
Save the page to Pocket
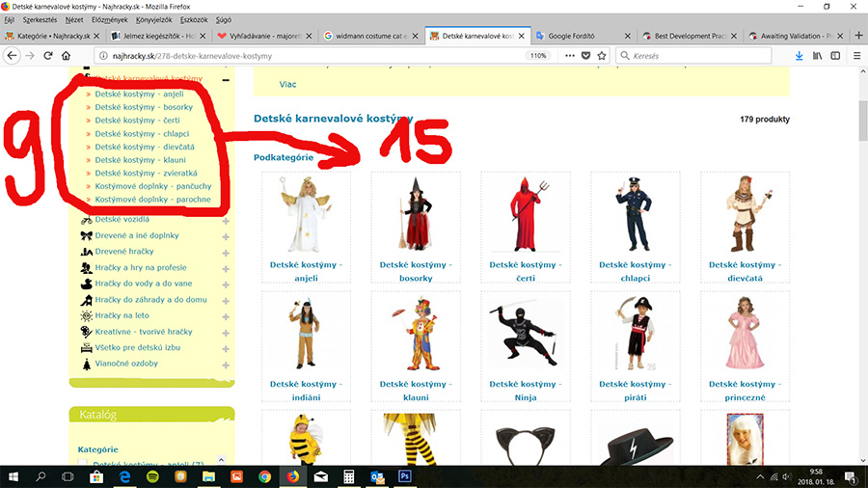(585, 56)
